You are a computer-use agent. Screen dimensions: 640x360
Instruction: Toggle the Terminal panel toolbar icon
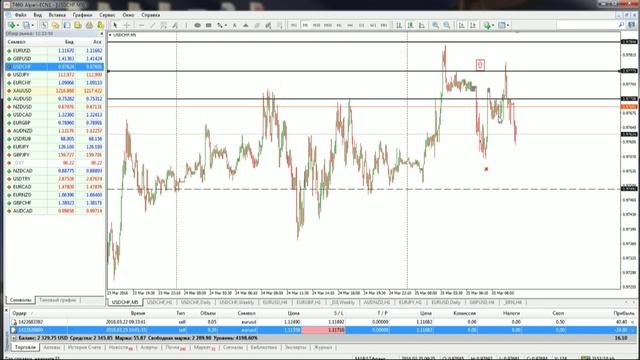click(78, 25)
